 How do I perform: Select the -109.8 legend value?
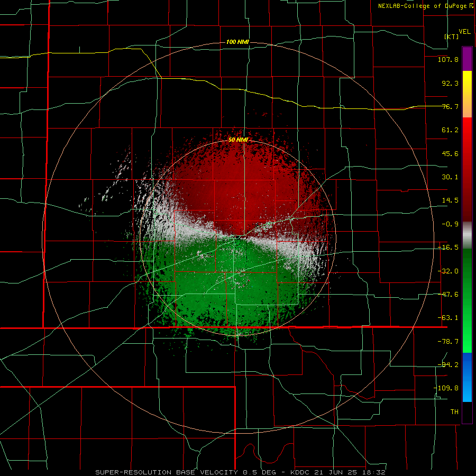pyautogui.click(x=446, y=388)
